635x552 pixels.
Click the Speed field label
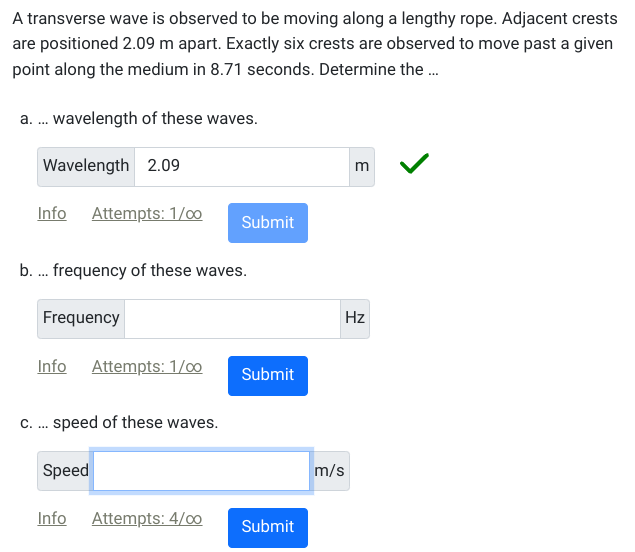(65, 471)
